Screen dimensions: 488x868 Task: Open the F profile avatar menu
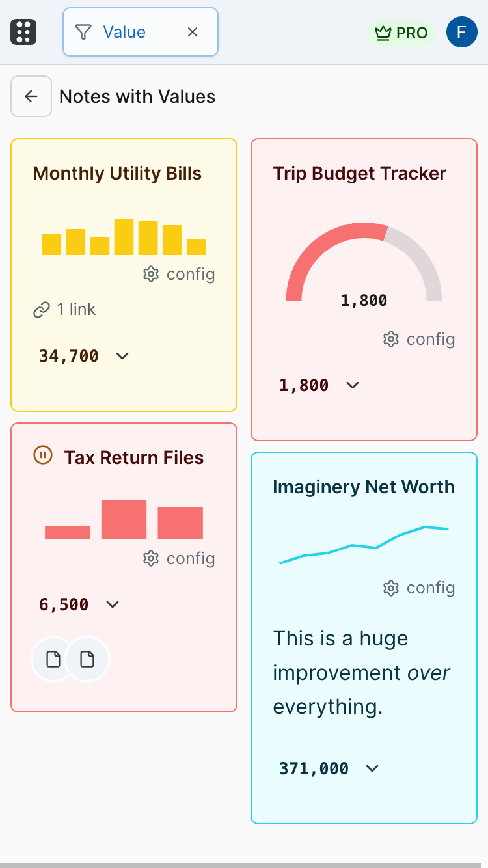[461, 32]
